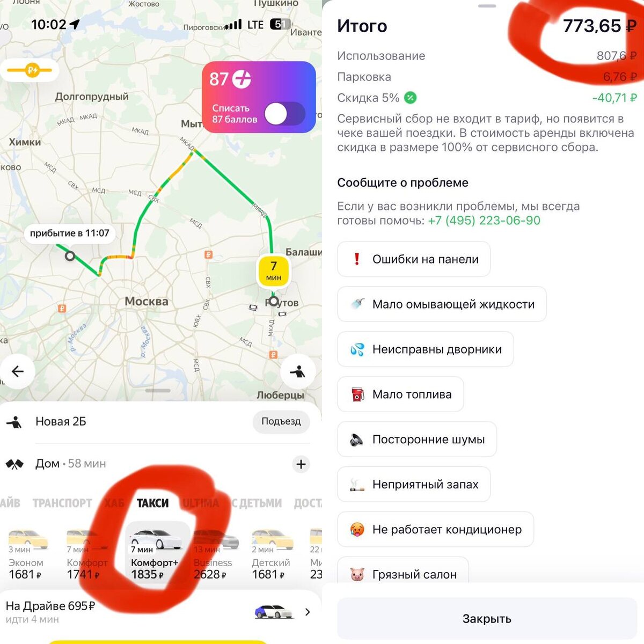Report Ошибки на панели problem
Image resolution: width=644 pixels, height=644 pixels.
414,259
